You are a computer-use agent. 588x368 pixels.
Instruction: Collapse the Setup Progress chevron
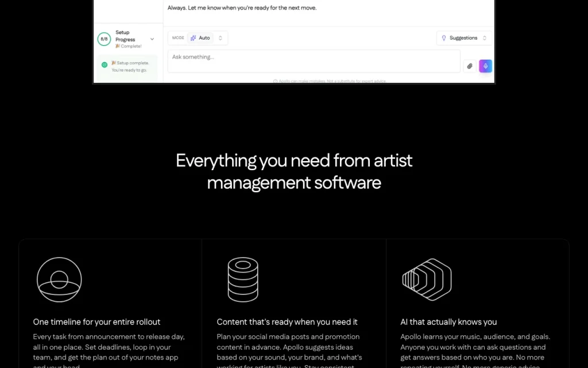point(152,39)
